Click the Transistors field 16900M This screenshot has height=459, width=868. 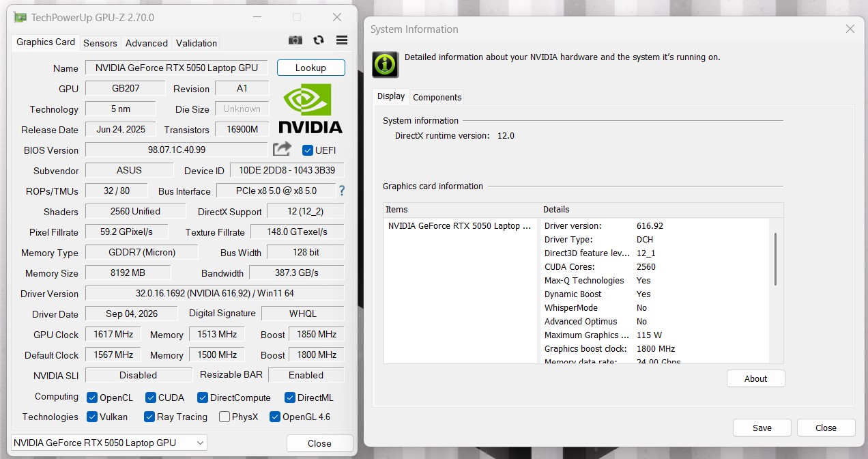point(242,129)
